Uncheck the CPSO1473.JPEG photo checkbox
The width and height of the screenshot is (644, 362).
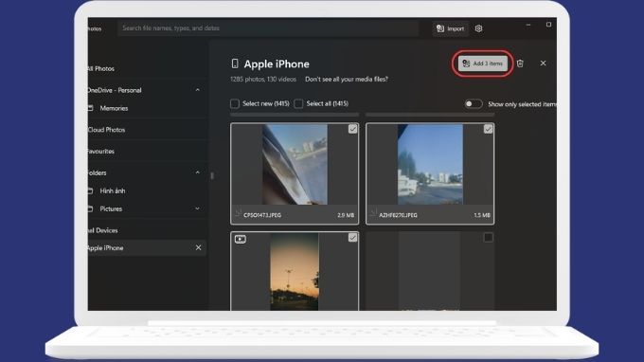(353, 129)
